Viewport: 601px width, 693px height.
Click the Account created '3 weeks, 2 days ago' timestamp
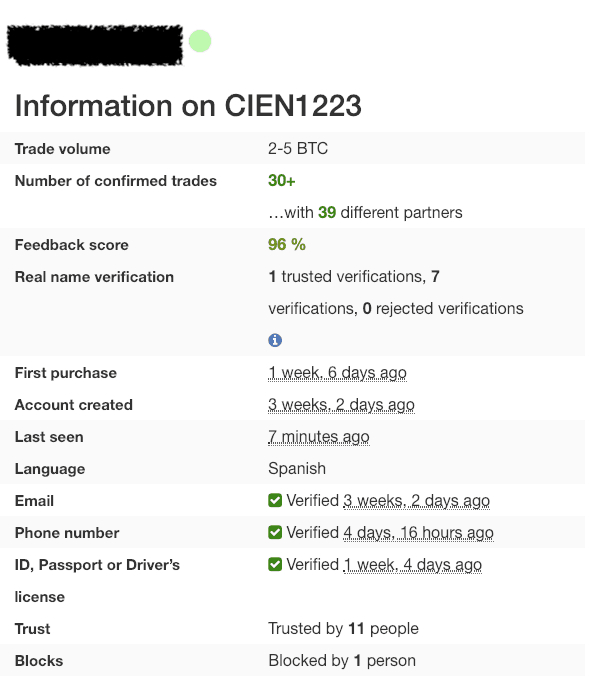tap(341, 405)
